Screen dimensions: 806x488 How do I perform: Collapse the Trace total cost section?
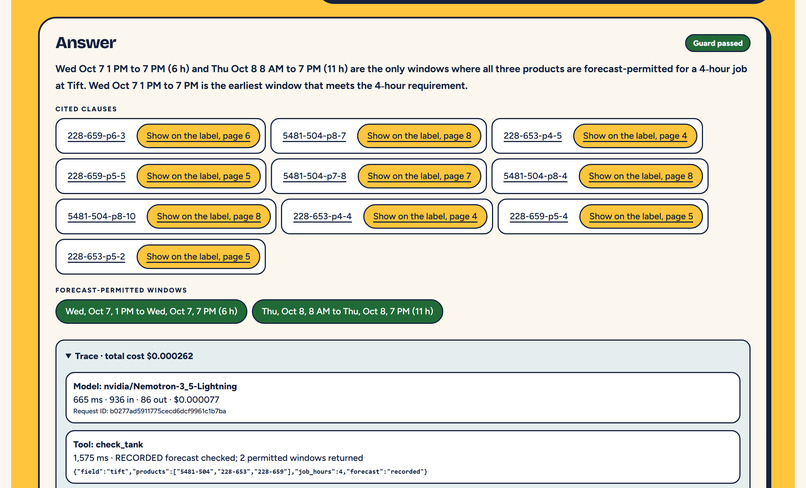pos(129,356)
